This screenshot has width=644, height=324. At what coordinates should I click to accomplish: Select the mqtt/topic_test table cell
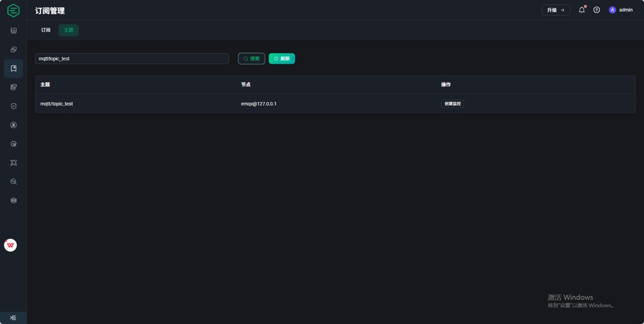point(57,104)
